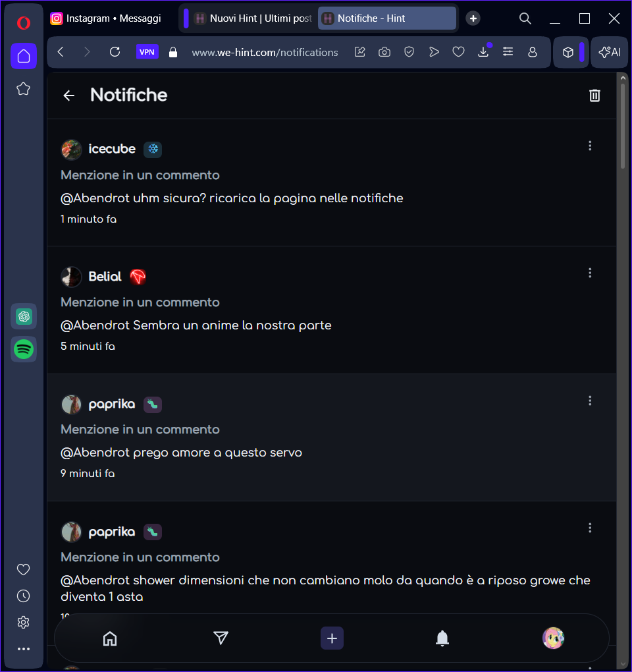Expand three-dot menu on first paprika notification
The height and width of the screenshot is (672, 632).
point(590,401)
